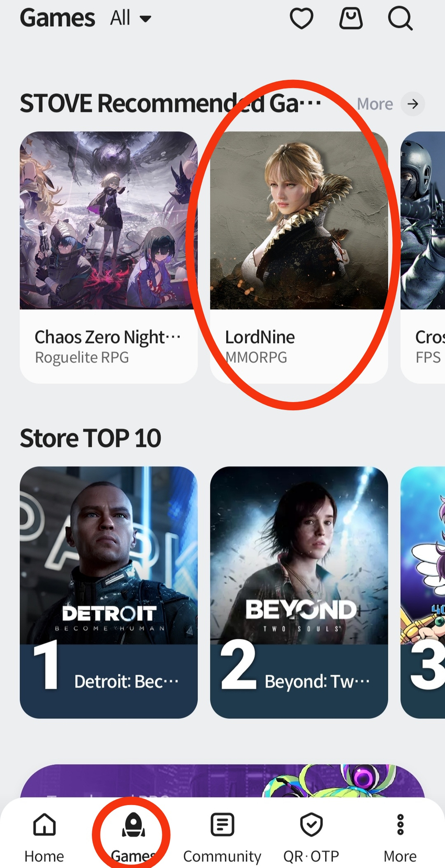Open Chaos Zero Nightmare game card

point(109,257)
